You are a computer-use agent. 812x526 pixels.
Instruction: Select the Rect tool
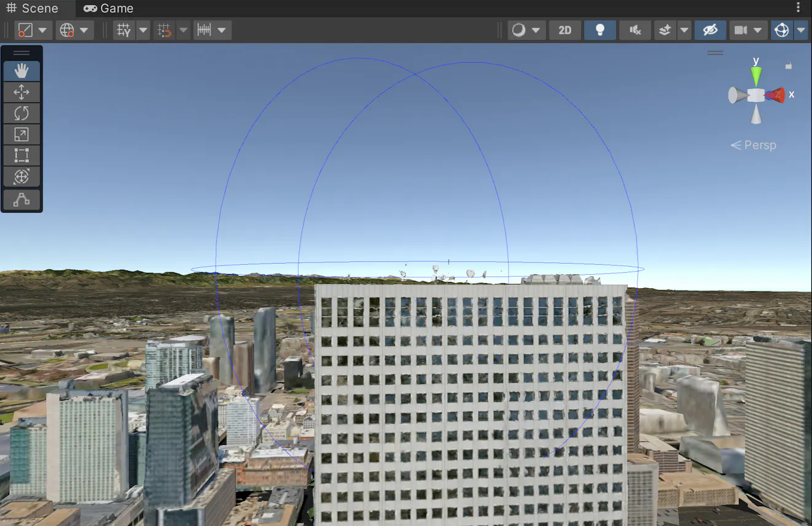click(21, 155)
